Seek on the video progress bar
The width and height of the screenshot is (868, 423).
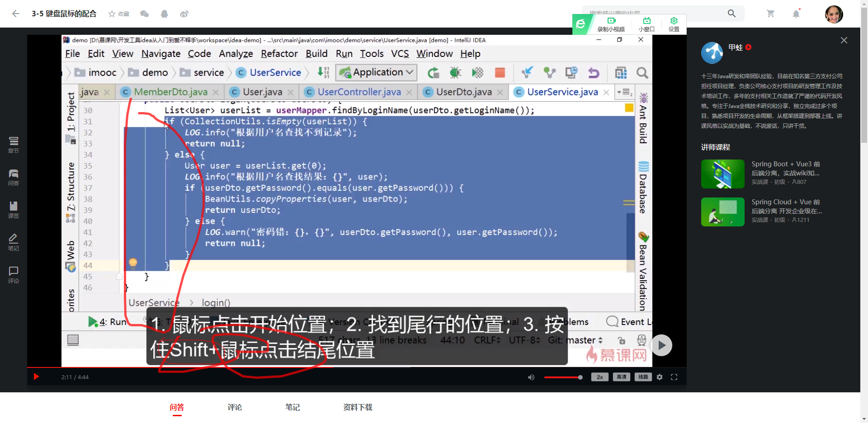(357, 367)
